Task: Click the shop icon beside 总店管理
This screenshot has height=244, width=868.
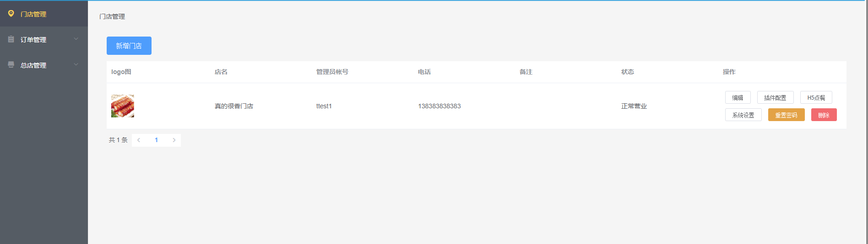Action: [x=11, y=65]
